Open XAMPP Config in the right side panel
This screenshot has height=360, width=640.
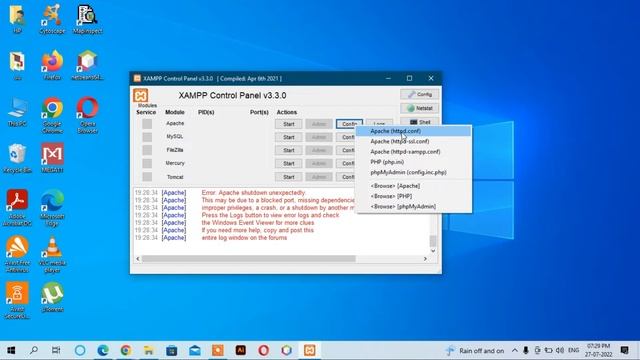420,94
